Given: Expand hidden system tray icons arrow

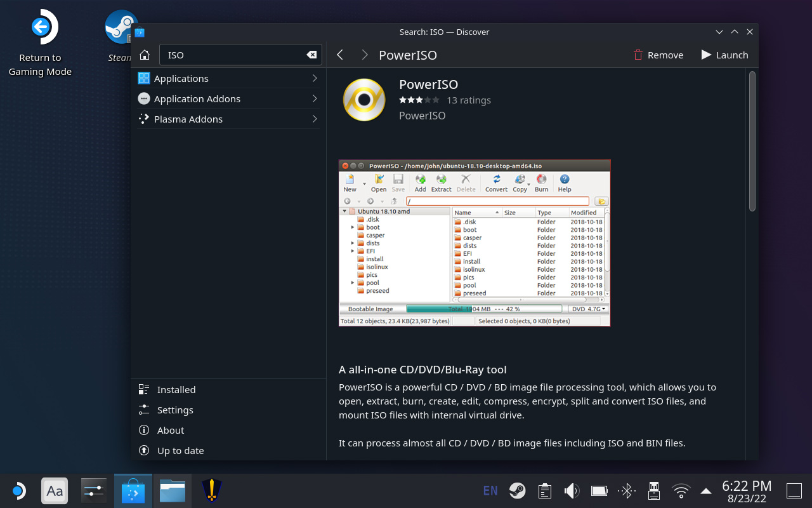Looking at the screenshot, I should coord(706,490).
